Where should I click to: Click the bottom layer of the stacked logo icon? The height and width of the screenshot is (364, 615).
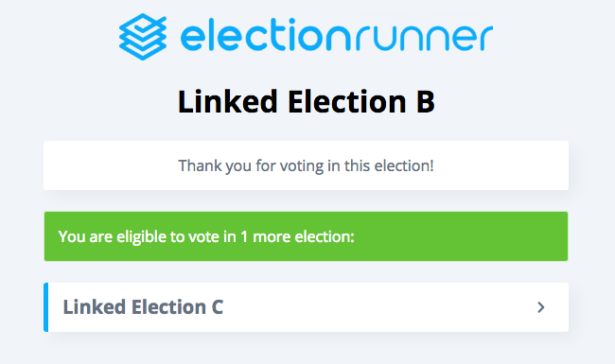click(x=143, y=52)
